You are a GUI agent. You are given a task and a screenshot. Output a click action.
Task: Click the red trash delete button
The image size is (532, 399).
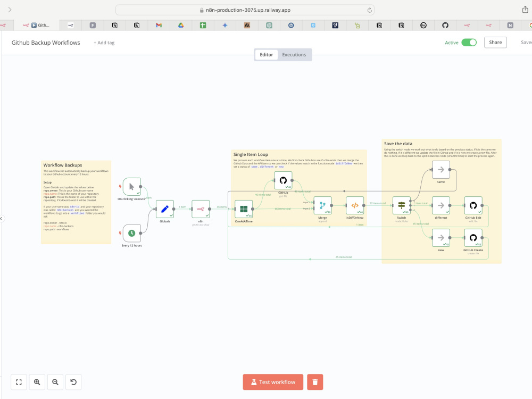(x=315, y=382)
